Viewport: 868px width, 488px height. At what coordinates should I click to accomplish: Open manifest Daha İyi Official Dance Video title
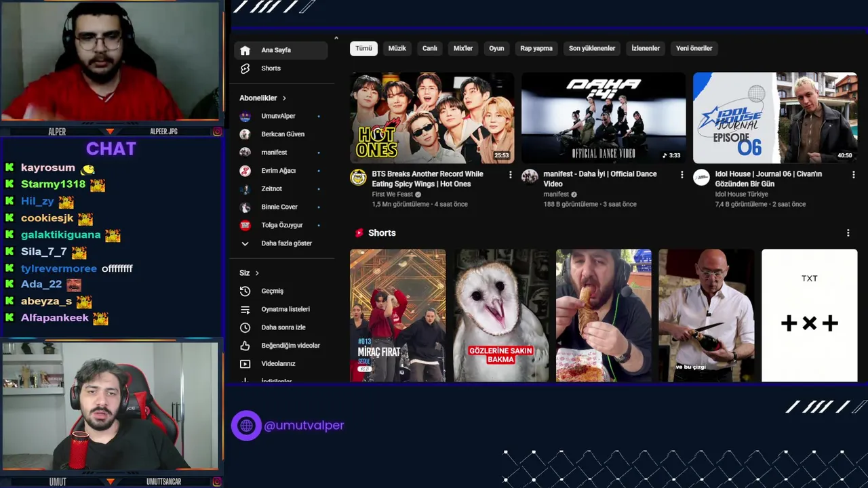[x=599, y=179]
